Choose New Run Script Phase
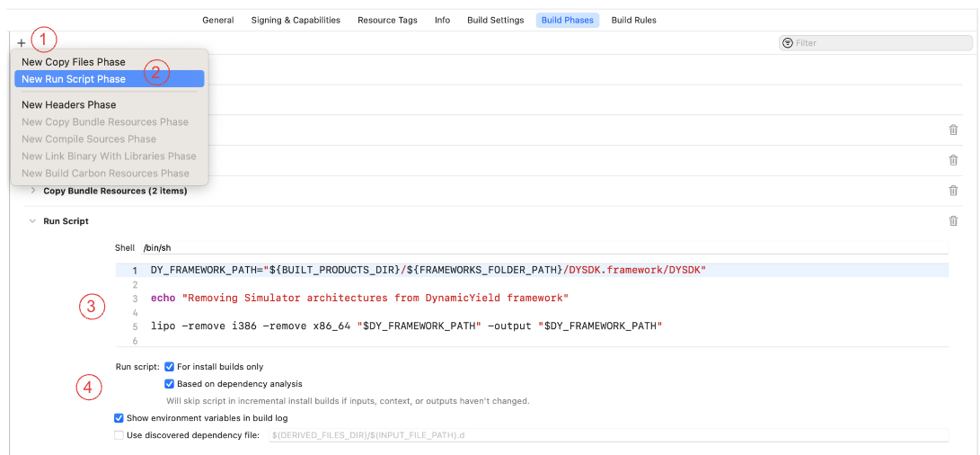 [110, 79]
